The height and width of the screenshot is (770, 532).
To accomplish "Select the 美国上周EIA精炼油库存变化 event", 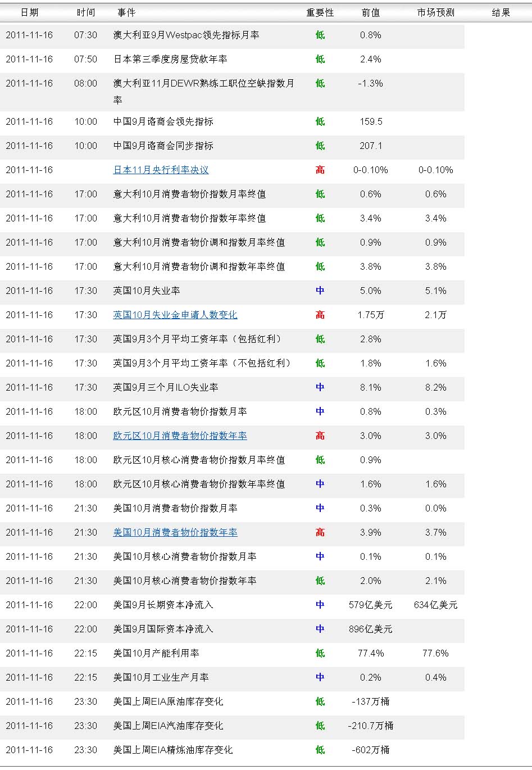I will [x=173, y=750].
